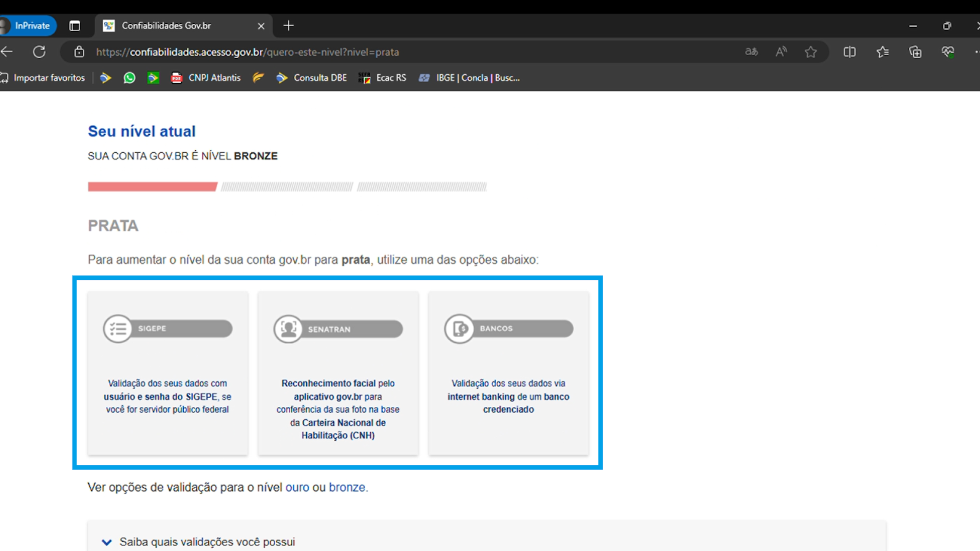Click the address bar URL
Screen dimensions: 980x551
pyautogui.click(x=247, y=52)
